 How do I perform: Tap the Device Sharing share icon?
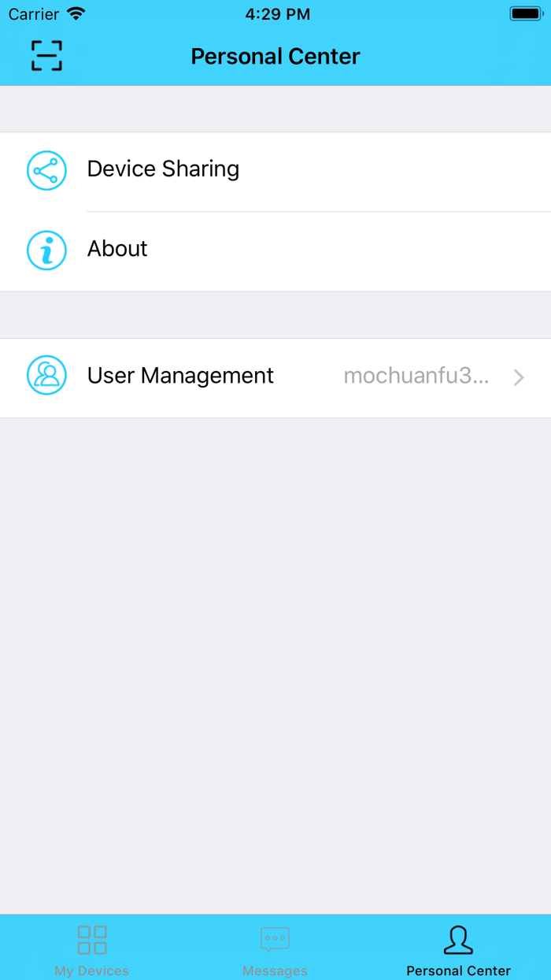(46, 170)
